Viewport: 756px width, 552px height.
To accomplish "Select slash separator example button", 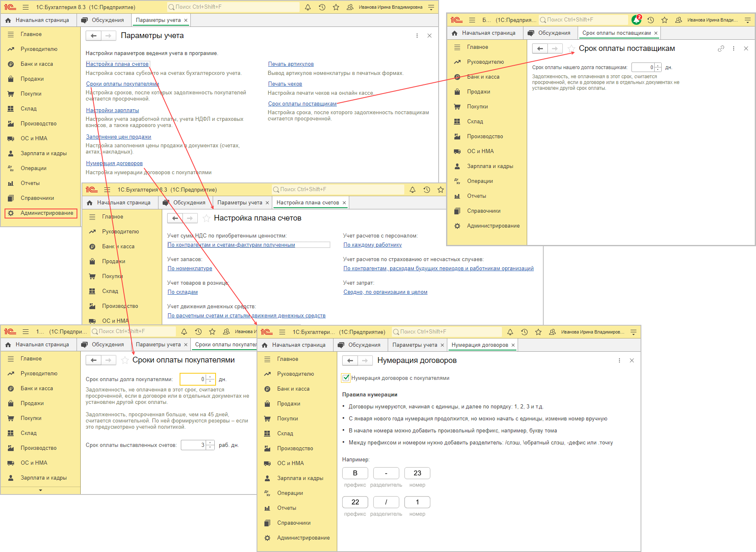I will (x=386, y=502).
